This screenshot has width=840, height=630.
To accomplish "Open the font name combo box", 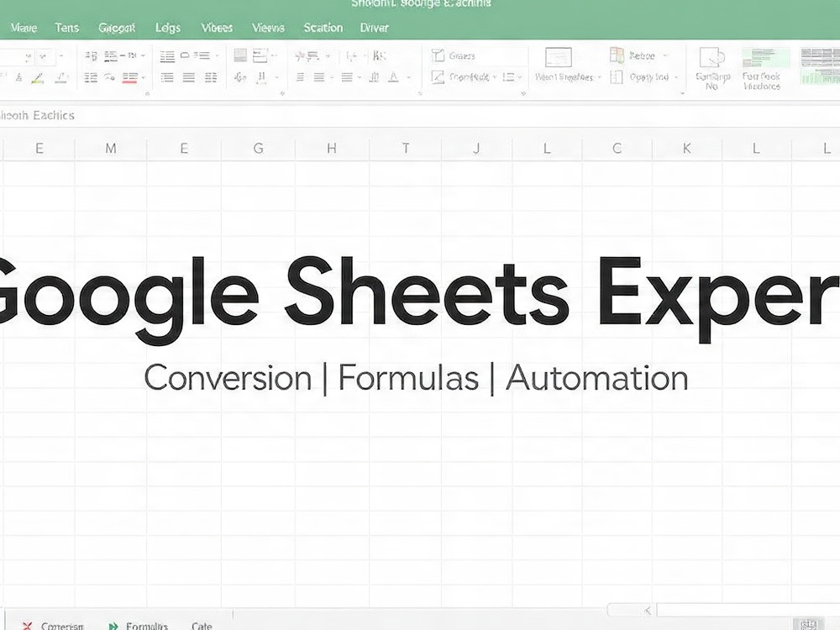I will [x=17, y=55].
